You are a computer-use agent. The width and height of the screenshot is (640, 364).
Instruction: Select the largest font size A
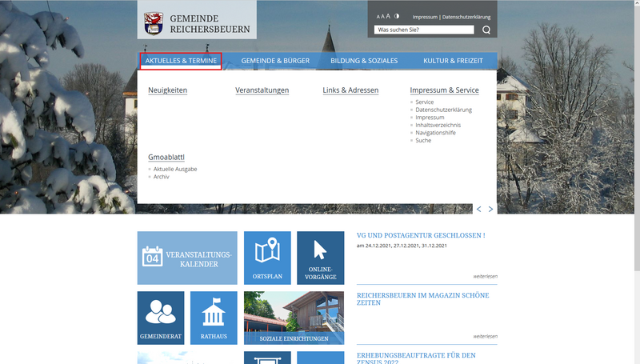[388, 16]
